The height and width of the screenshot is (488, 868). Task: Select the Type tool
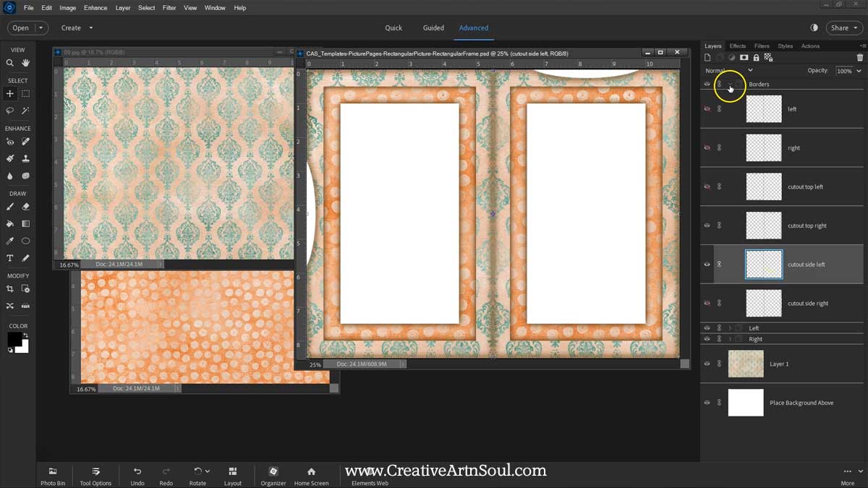point(10,258)
